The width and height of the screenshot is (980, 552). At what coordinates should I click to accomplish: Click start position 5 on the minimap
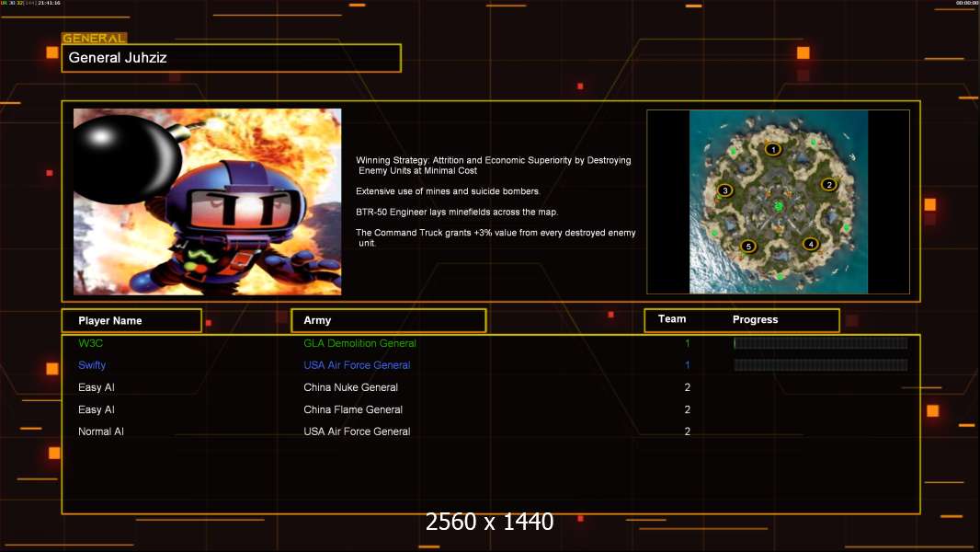click(x=748, y=247)
